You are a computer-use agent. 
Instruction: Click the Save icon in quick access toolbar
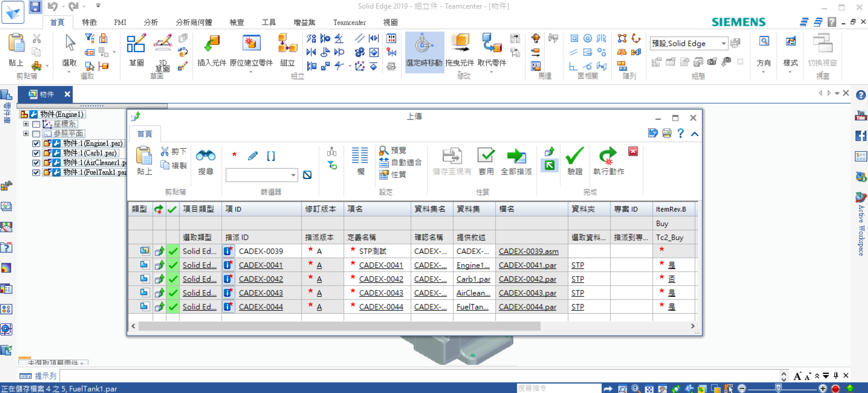[x=35, y=7]
